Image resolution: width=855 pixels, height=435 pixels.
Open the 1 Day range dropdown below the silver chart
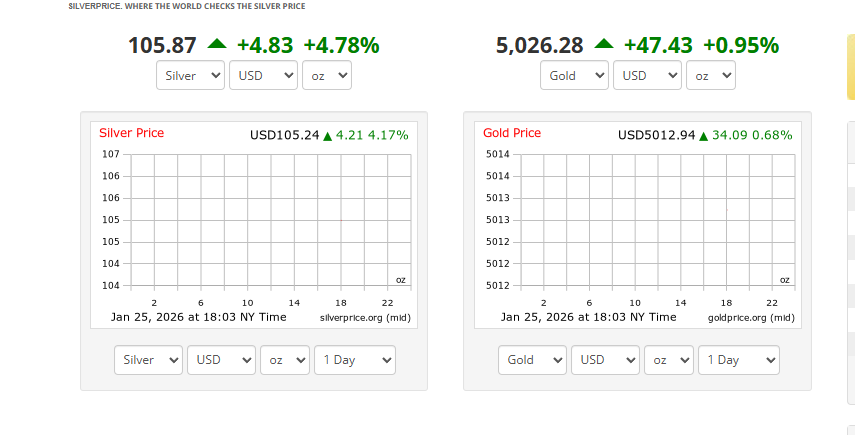[x=355, y=360]
